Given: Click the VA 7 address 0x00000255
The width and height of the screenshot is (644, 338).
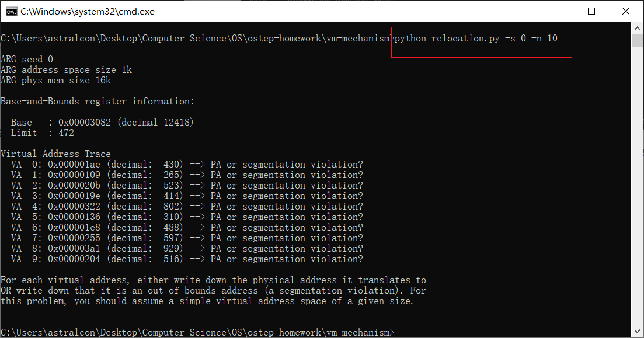Looking at the screenshot, I should point(74,238).
